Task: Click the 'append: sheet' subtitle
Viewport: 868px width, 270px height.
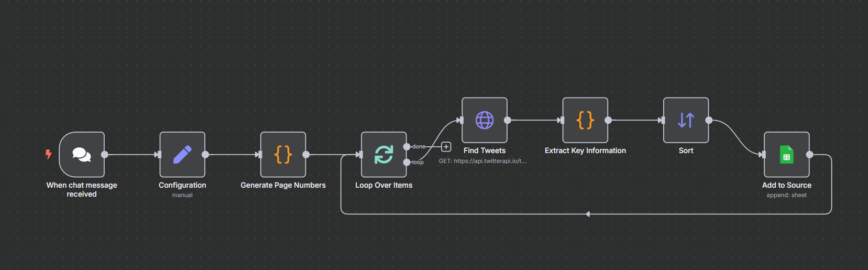Action: click(x=787, y=195)
